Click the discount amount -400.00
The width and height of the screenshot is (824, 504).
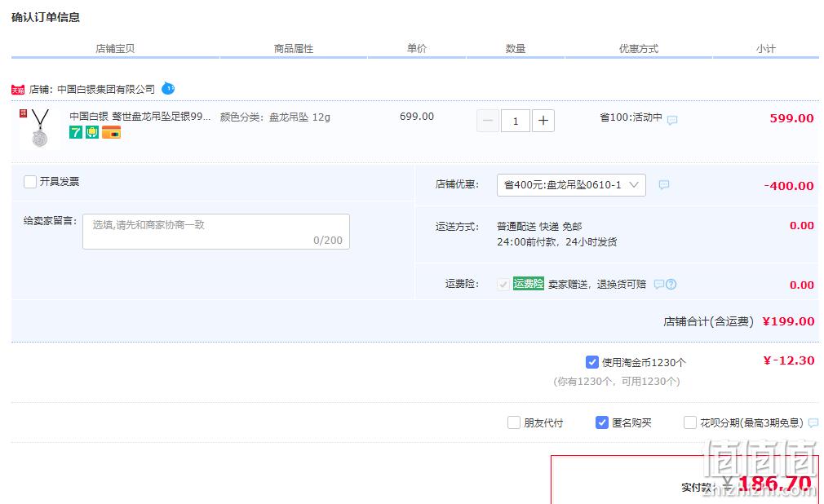pos(789,185)
